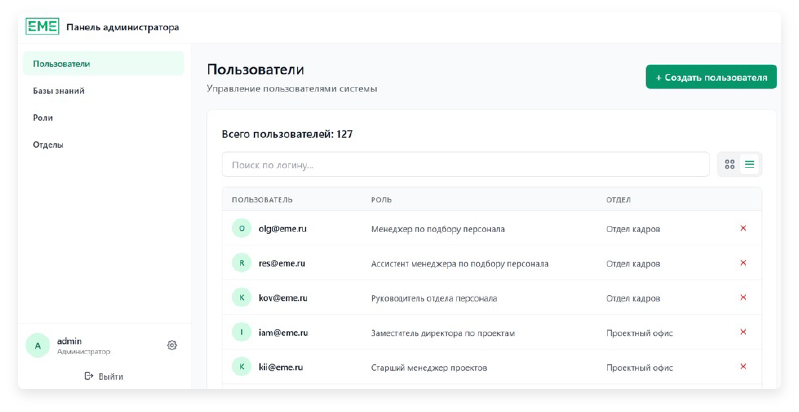The image size is (799, 412).
Task: Switch to list view layout
Action: point(750,164)
